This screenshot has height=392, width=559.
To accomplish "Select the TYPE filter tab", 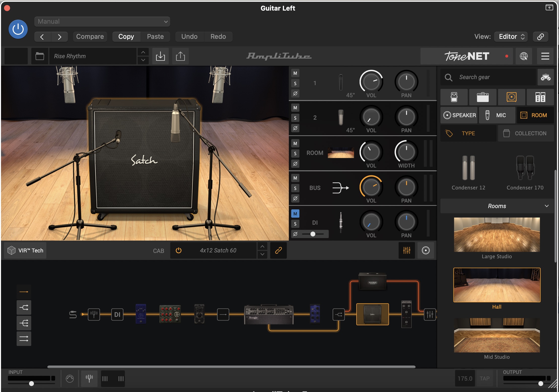I will [x=468, y=134].
